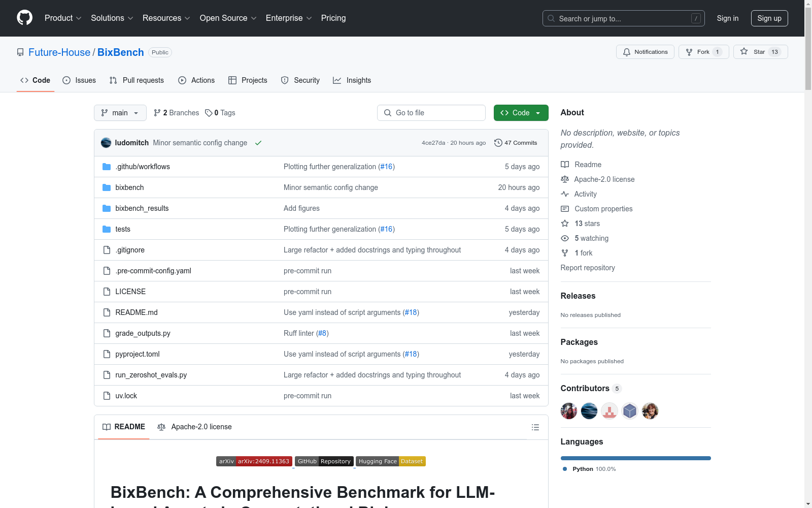Click the LICENSE file icon
This screenshot has height=508, width=812.
pos(107,292)
